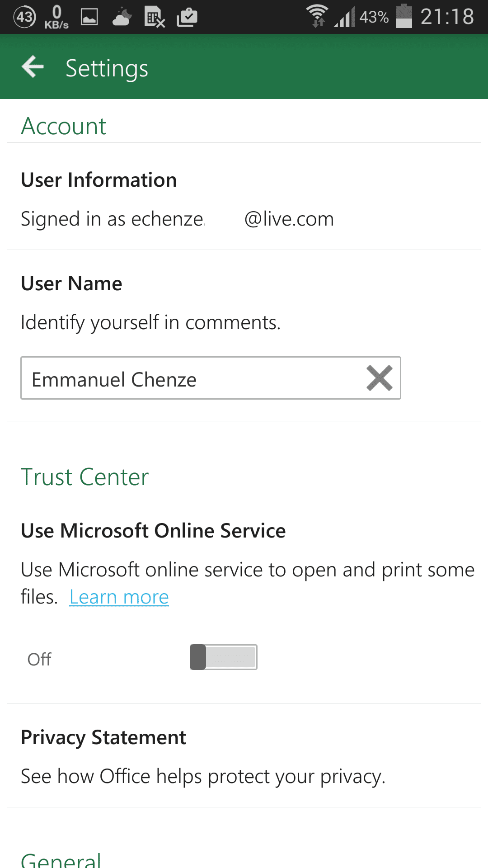The image size is (488, 868).
Task: Tap the Account section header
Action: (x=63, y=126)
